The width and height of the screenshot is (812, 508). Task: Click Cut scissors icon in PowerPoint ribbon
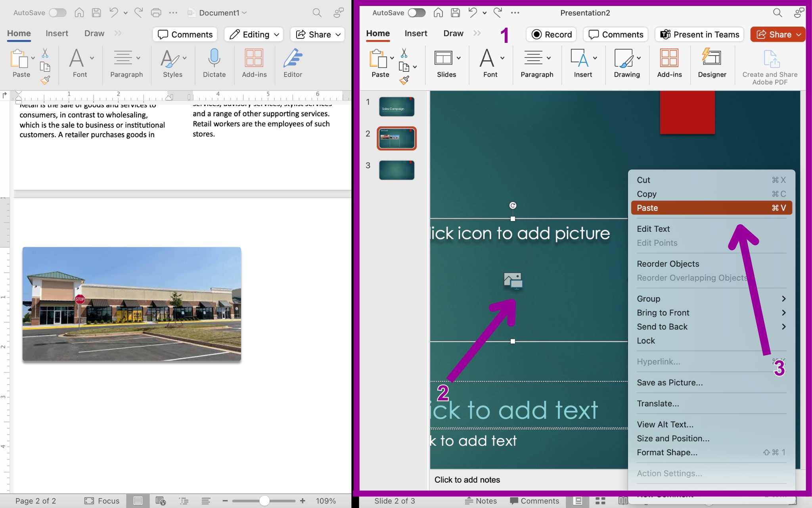[x=404, y=53]
